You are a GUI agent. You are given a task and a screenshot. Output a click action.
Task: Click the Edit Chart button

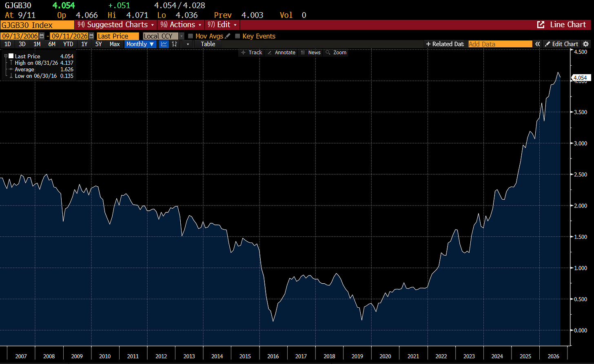click(x=561, y=44)
